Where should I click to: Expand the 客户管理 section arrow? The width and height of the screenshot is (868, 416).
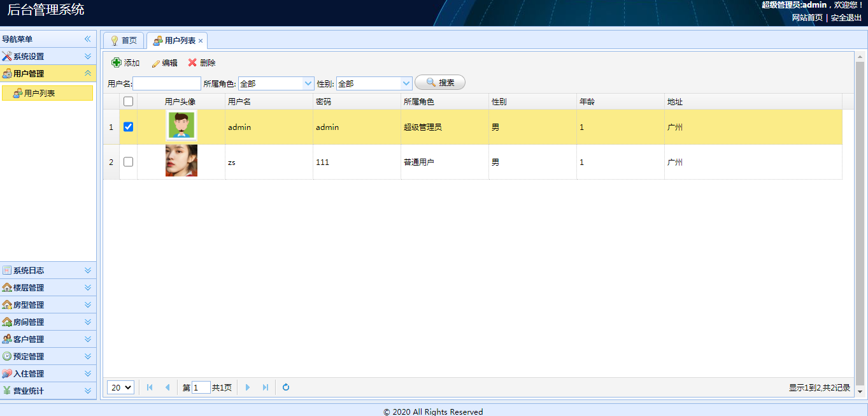[88, 339]
